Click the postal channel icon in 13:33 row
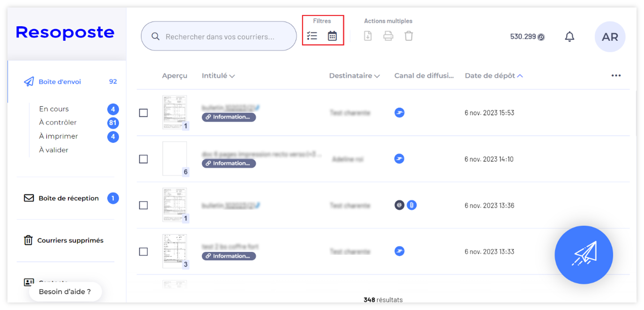This screenshot has height=310, width=644. coord(399,251)
